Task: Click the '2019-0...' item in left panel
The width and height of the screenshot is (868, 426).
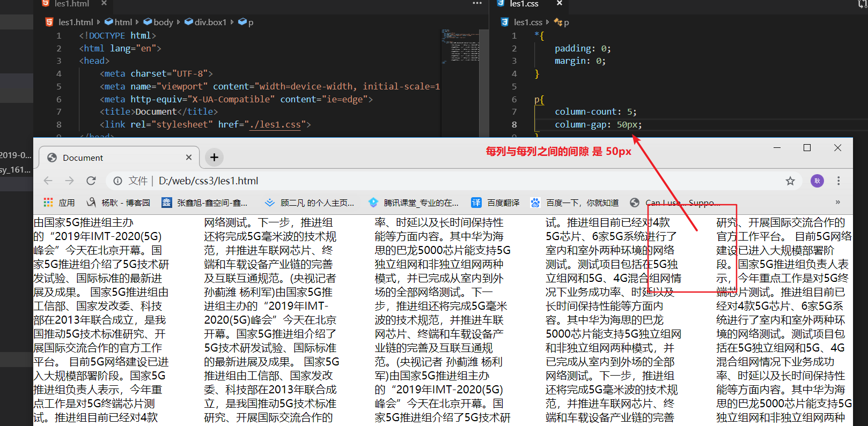Action: tap(16, 155)
